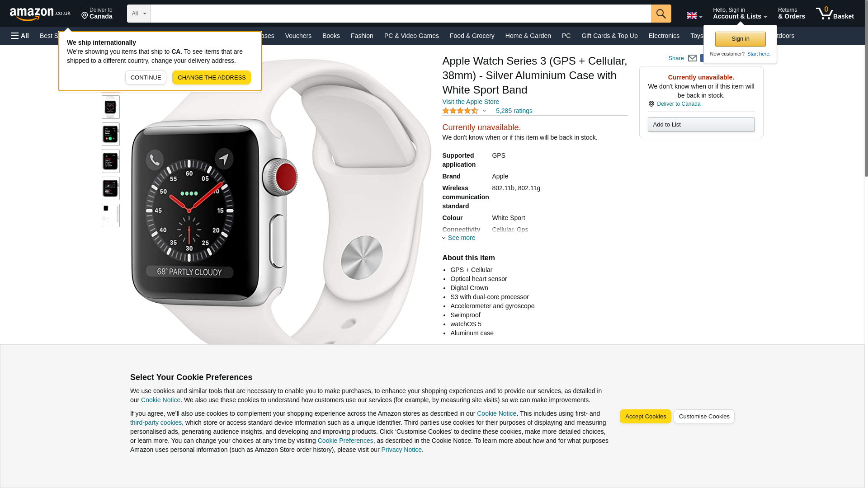Open the Amazon.co.uk home logo
The image size is (868, 488).
pos(40,14)
